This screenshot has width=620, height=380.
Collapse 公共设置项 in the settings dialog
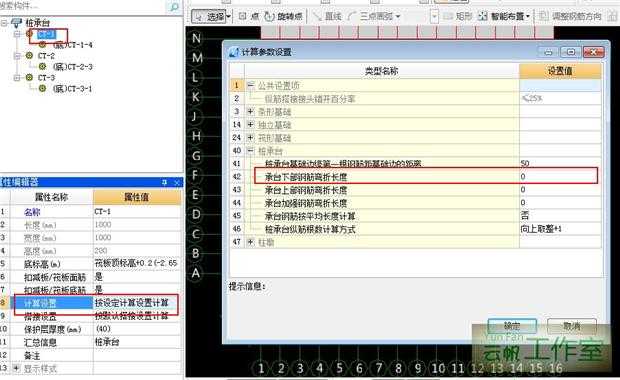[x=250, y=85]
